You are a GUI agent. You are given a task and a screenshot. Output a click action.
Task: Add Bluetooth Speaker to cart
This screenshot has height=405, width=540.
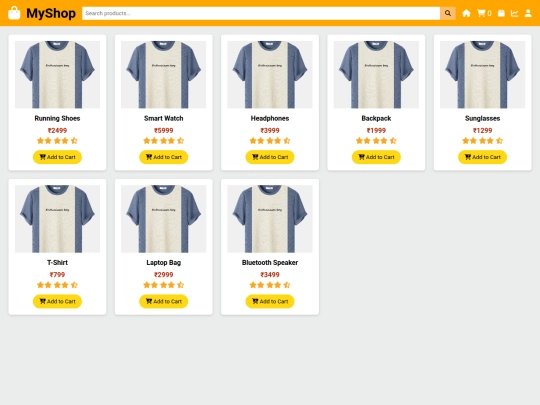click(x=270, y=301)
